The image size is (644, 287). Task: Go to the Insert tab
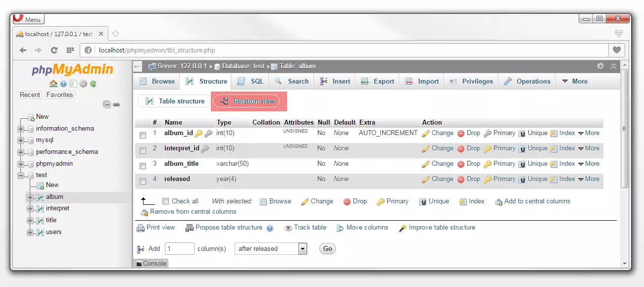tap(335, 82)
